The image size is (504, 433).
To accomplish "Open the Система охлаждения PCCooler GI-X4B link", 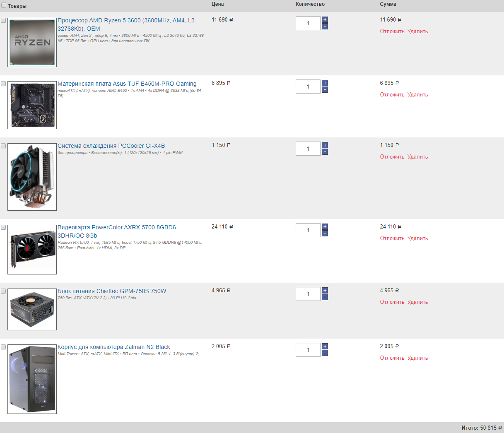I will (x=111, y=146).
